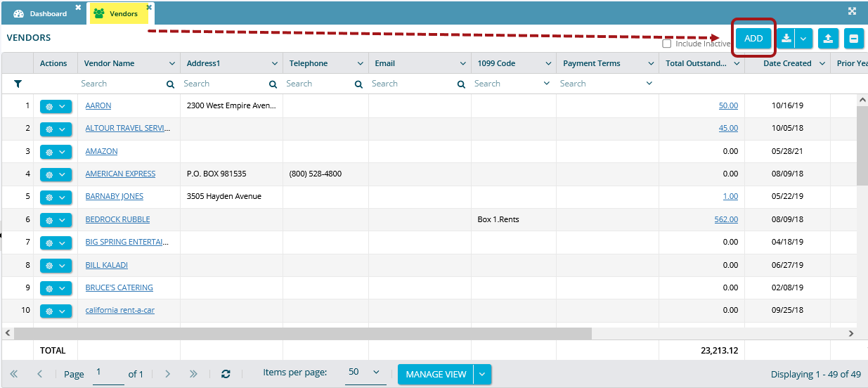
Task: Close the Dashboard tab
Action: (78, 7)
